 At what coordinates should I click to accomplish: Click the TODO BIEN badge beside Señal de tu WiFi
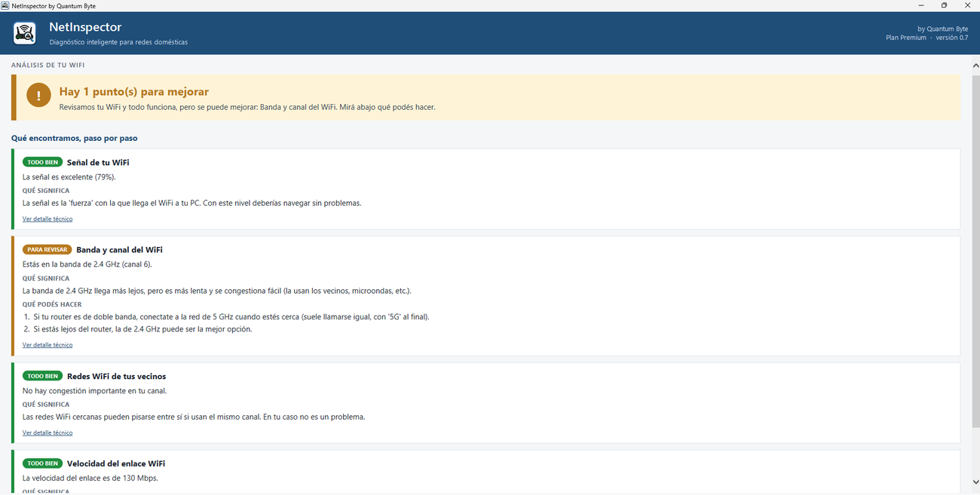pyautogui.click(x=42, y=162)
